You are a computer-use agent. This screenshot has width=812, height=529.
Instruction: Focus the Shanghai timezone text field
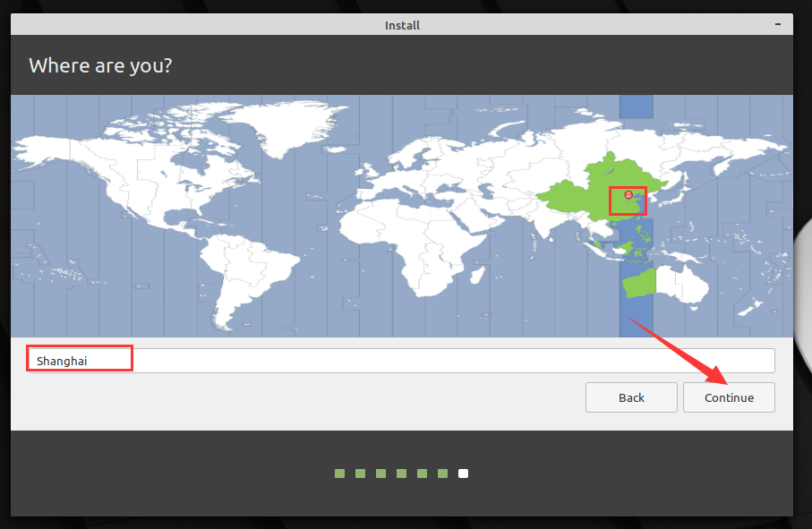pyautogui.click(x=401, y=361)
